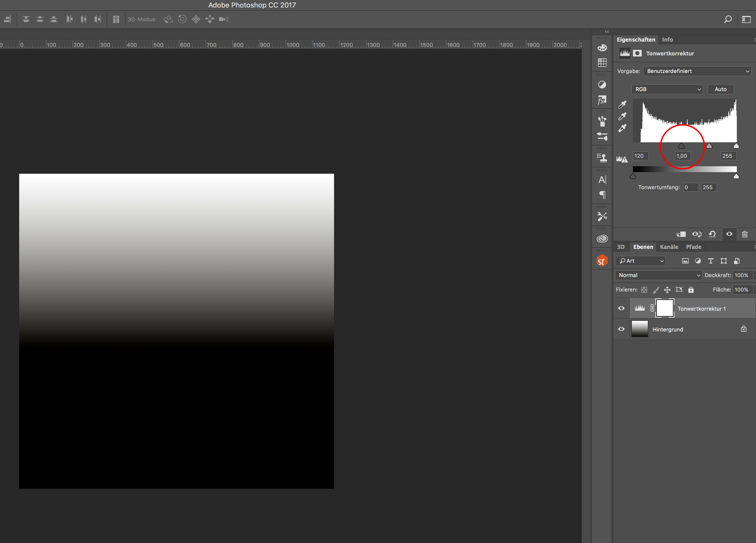Select the white point eyedropper
This screenshot has height=543, width=756.
[x=622, y=128]
